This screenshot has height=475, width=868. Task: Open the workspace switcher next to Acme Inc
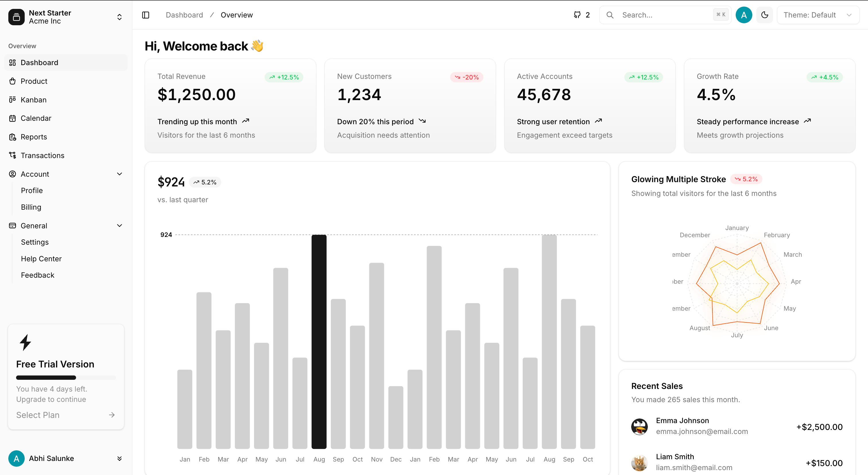click(x=119, y=17)
